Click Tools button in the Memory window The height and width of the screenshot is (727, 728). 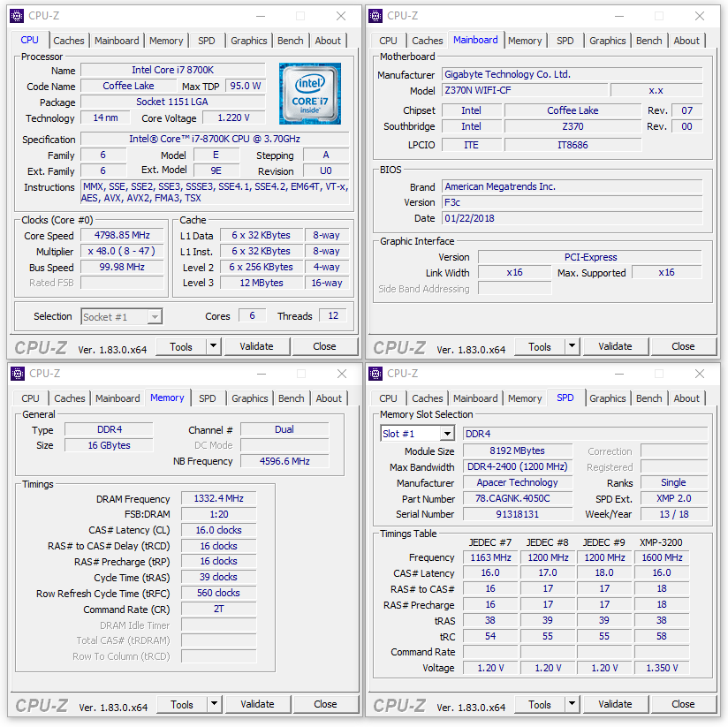point(182,705)
